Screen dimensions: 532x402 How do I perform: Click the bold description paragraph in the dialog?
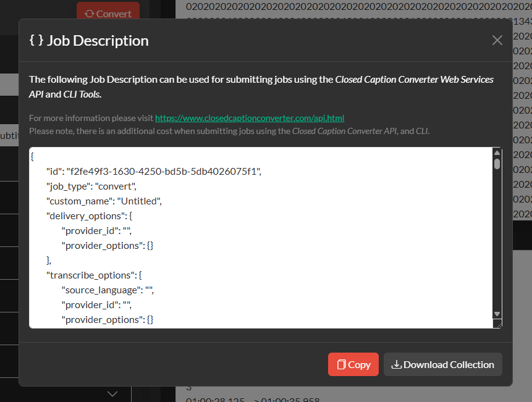(261, 86)
